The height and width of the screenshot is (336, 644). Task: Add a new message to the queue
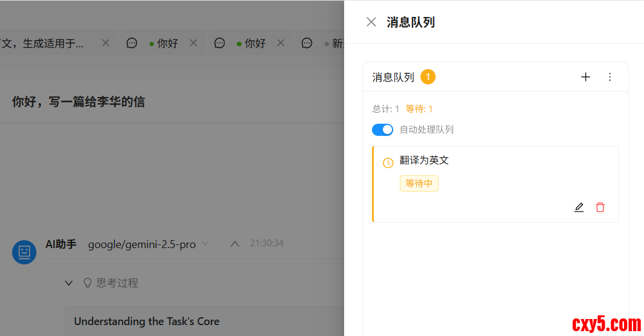coord(585,77)
